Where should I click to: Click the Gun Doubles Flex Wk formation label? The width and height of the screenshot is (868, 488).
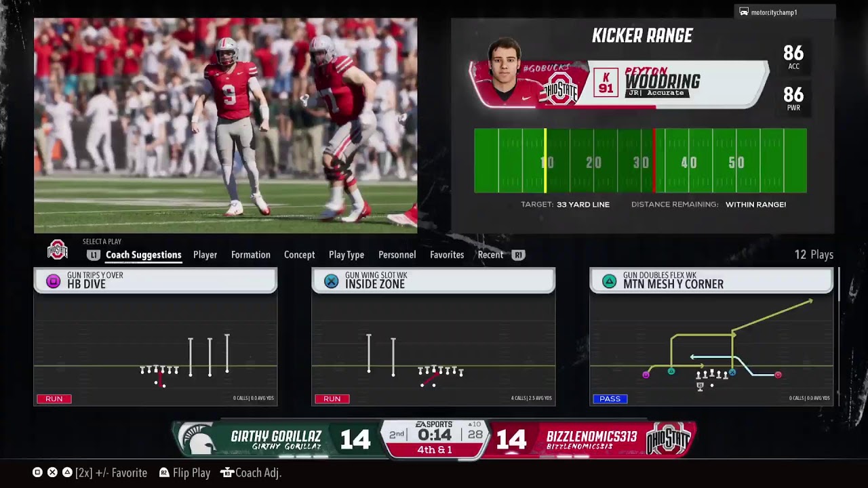660,275
